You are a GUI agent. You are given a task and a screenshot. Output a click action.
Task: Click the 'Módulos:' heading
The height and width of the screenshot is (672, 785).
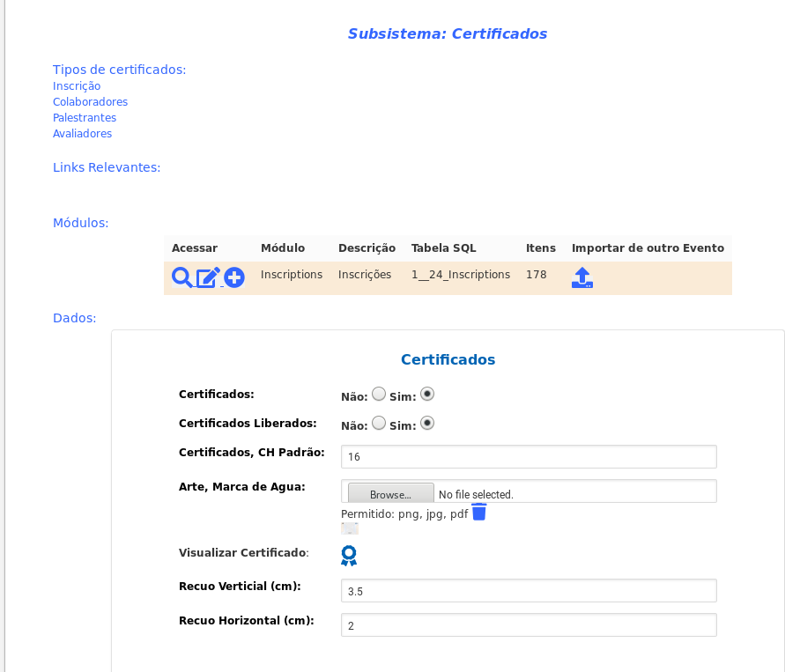pyautogui.click(x=80, y=223)
